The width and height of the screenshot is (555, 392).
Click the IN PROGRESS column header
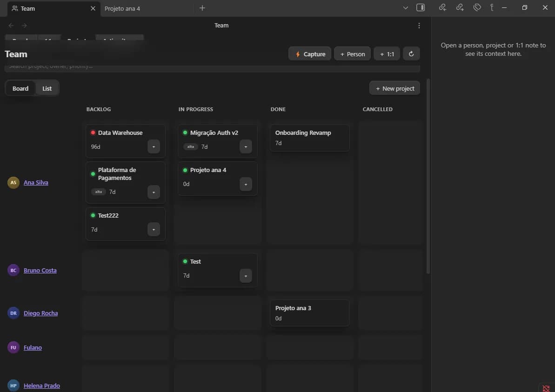pyautogui.click(x=196, y=109)
